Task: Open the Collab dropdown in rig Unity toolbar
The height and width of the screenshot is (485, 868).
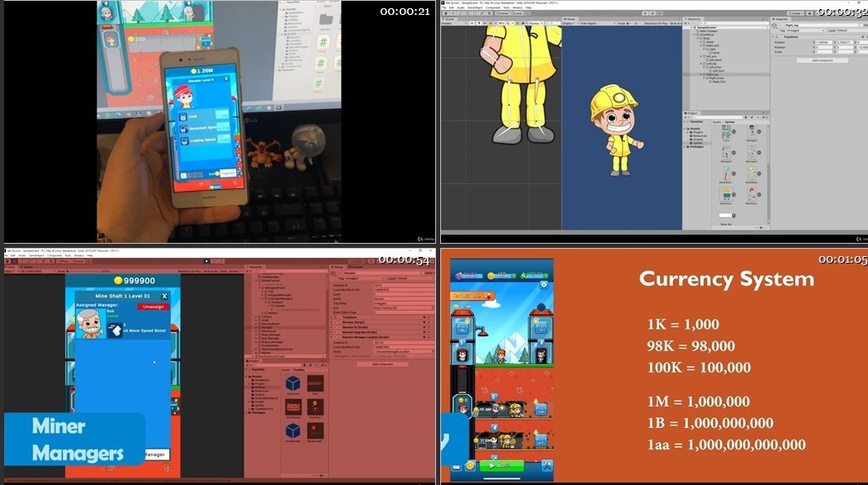Action: 797,12
